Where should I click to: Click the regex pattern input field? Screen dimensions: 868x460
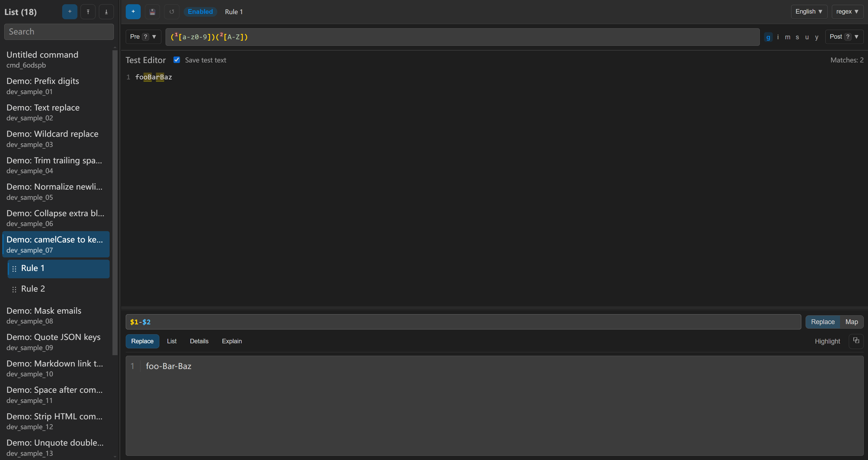(462, 37)
